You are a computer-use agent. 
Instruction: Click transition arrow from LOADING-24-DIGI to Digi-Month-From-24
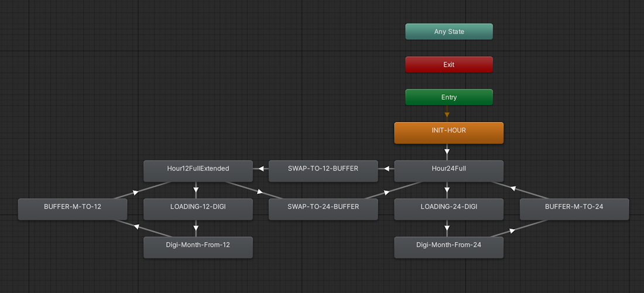tap(447, 229)
